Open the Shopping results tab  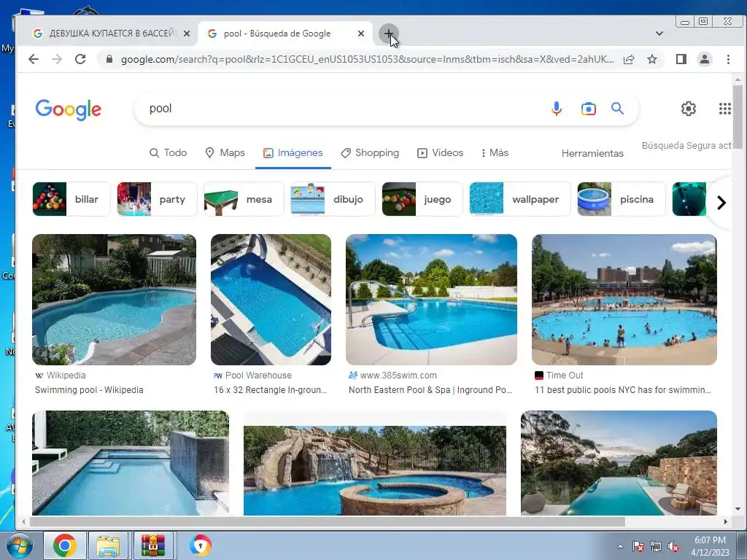point(370,153)
